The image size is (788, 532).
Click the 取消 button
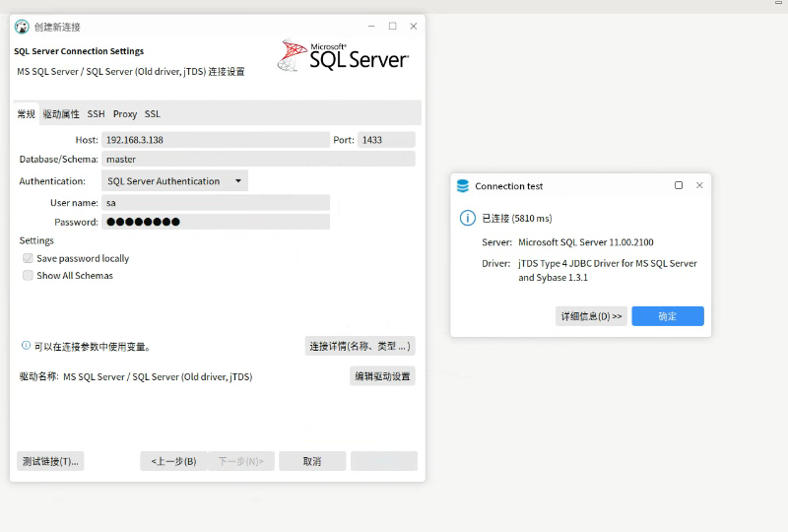click(312, 461)
